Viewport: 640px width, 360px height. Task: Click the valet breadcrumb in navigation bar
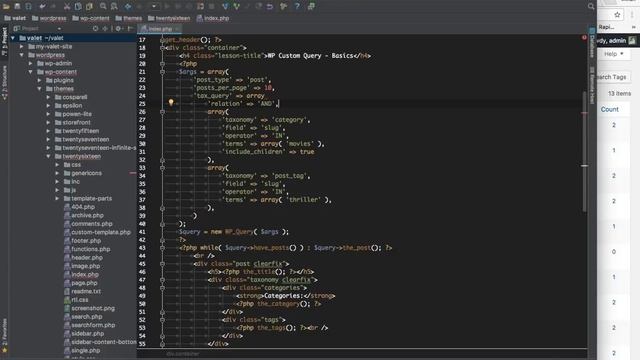15,18
